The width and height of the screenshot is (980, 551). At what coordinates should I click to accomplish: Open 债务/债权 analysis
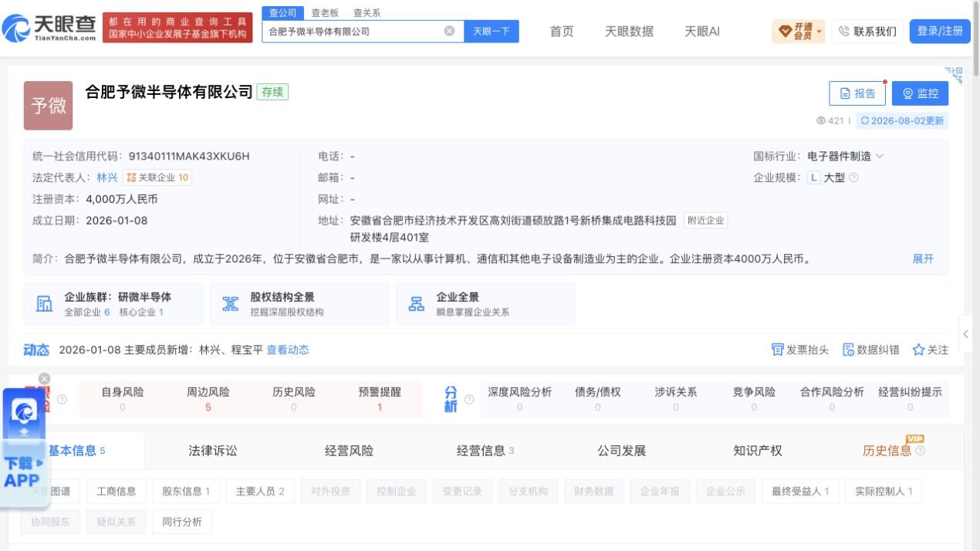(x=597, y=398)
